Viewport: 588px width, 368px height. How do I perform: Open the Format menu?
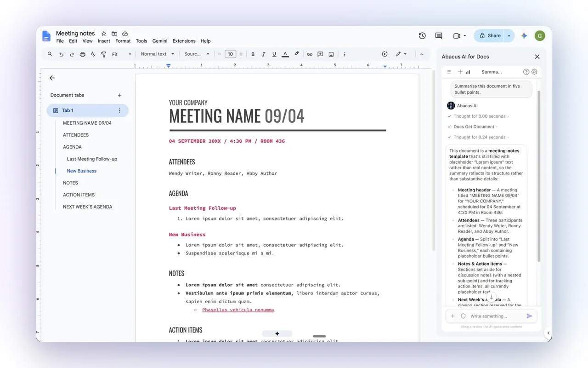pyautogui.click(x=123, y=41)
